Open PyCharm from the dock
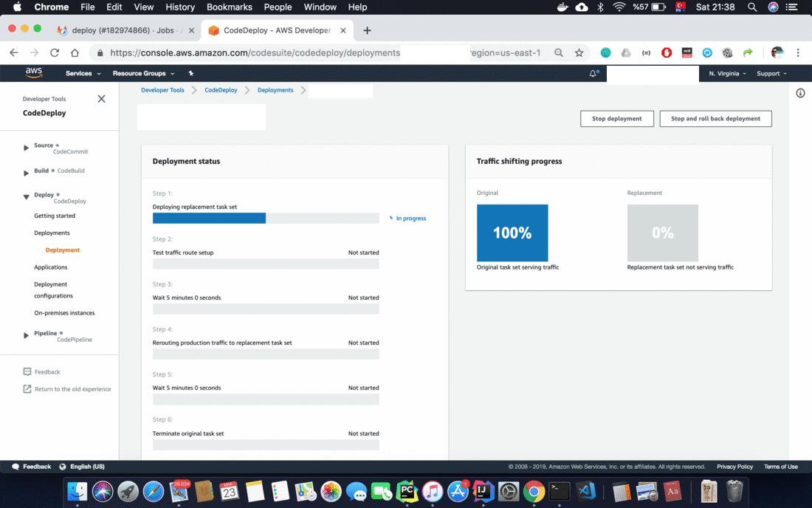812x508 pixels. point(407,492)
